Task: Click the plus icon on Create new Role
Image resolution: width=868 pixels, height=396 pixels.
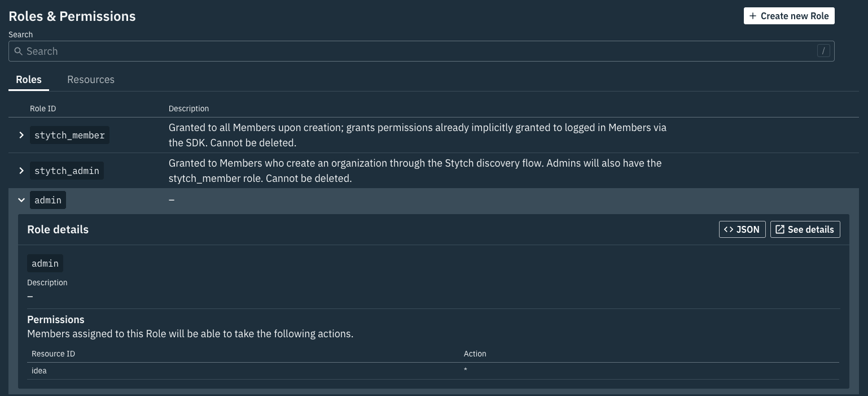Action: click(753, 16)
